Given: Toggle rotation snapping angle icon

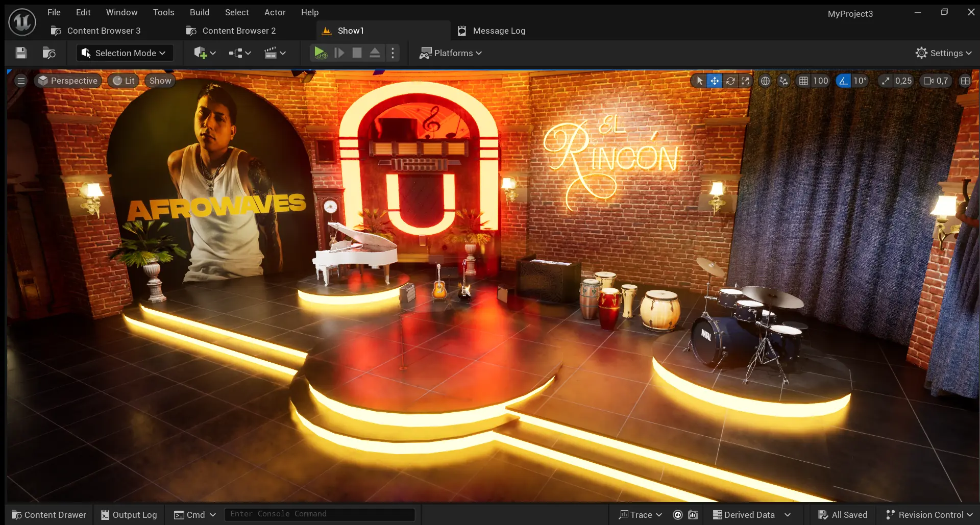Looking at the screenshot, I should [843, 81].
